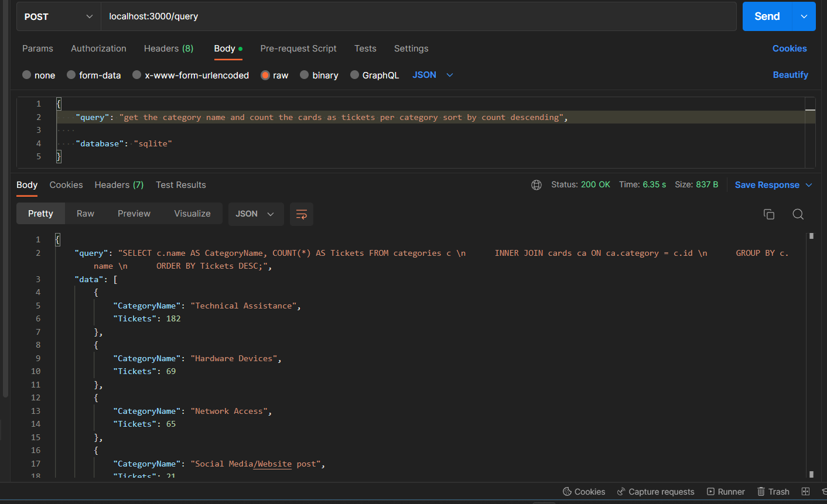Click Capture requests in the status bar
This screenshot has width=827, height=504.
pyautogui.click(x=655, y=492)
